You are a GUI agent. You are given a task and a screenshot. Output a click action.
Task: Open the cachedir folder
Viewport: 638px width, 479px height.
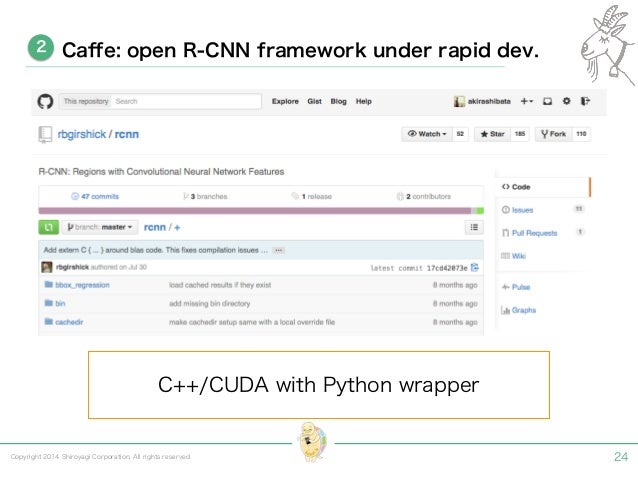click(69, 322)
